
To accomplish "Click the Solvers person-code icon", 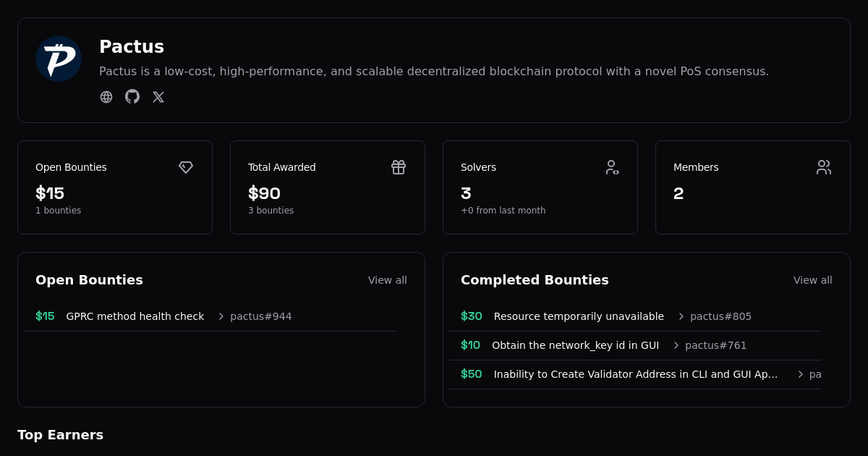I will (611, 167).
